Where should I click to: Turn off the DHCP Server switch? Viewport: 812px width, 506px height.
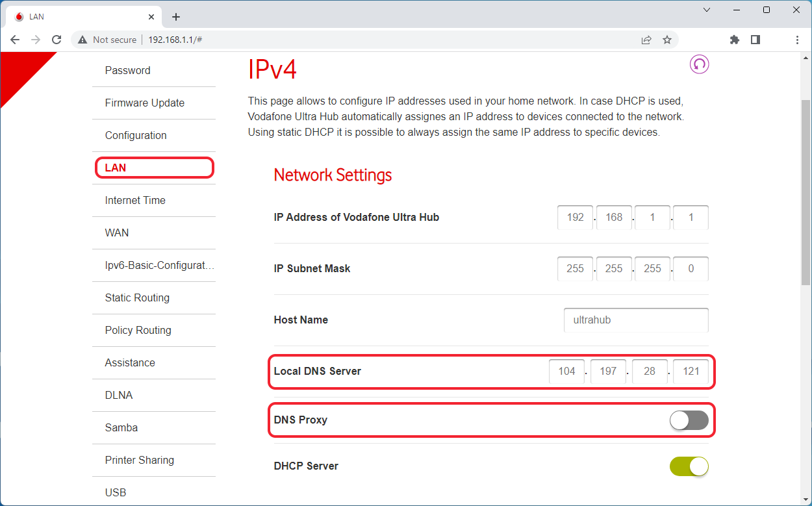click(x=689, y=466)
